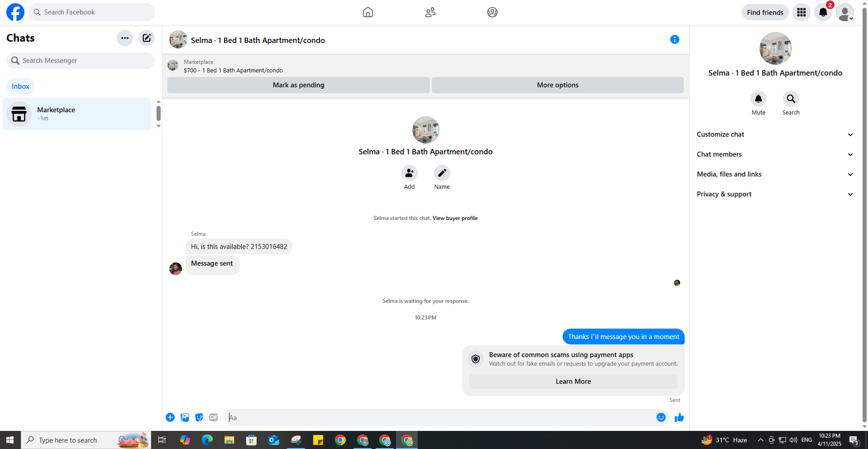Open Windows notification center icon

(x=854, y=440)
